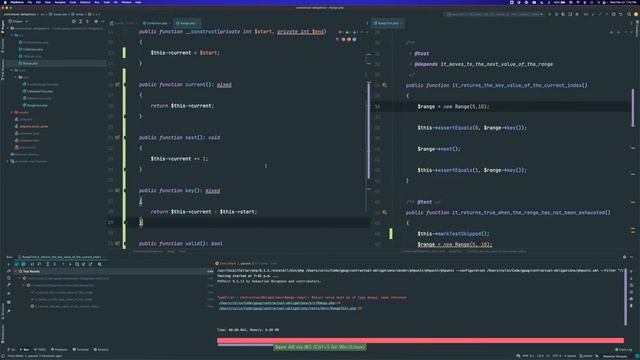
Task: Select .phpunit.result.cache file in tree
Action: pos(33,127)
